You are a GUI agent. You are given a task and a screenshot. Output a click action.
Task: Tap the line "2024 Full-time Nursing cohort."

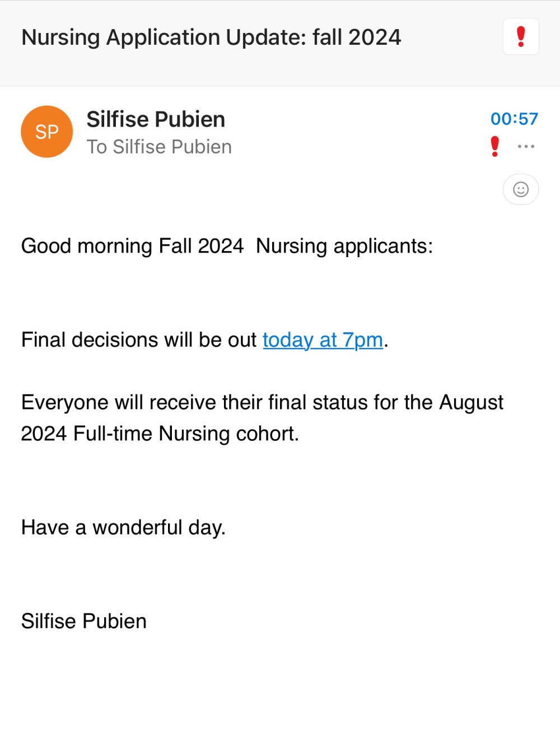[160, 434]
